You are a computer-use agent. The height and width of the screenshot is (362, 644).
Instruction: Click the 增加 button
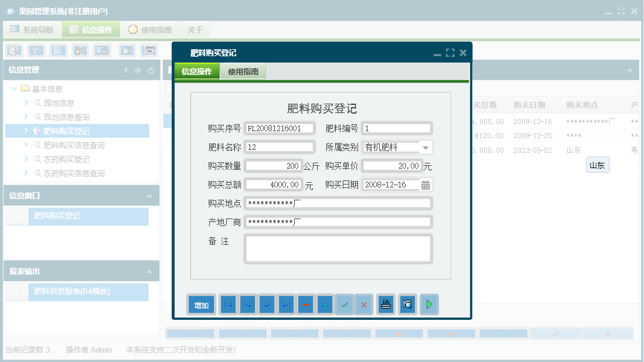(201, 305)
